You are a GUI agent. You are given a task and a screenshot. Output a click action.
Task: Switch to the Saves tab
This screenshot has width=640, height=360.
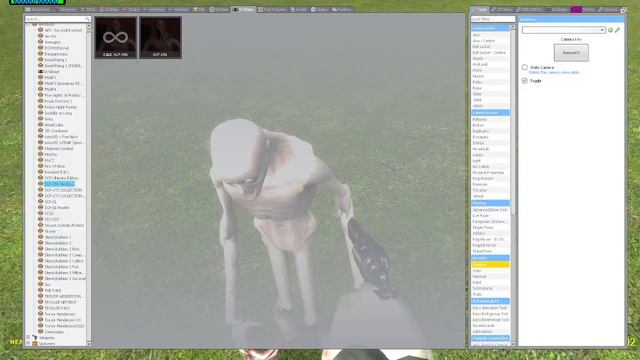tap(298, 9)
